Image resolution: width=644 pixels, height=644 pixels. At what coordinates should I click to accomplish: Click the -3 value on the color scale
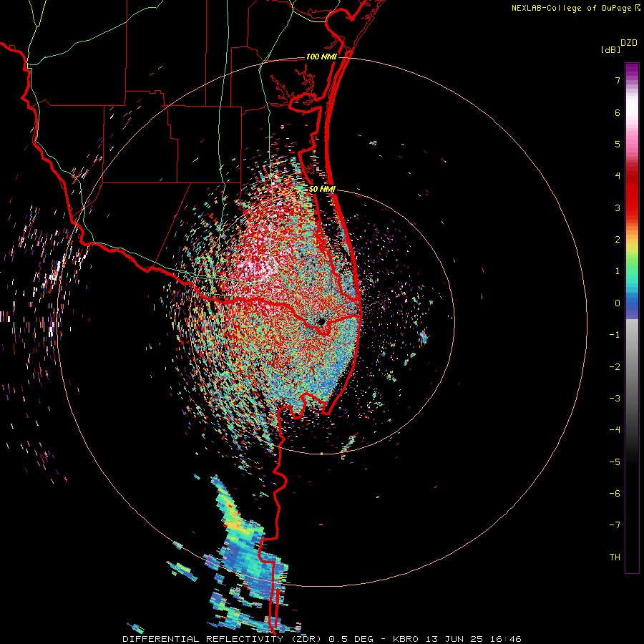pyautogui.click(x=615, y=398)
